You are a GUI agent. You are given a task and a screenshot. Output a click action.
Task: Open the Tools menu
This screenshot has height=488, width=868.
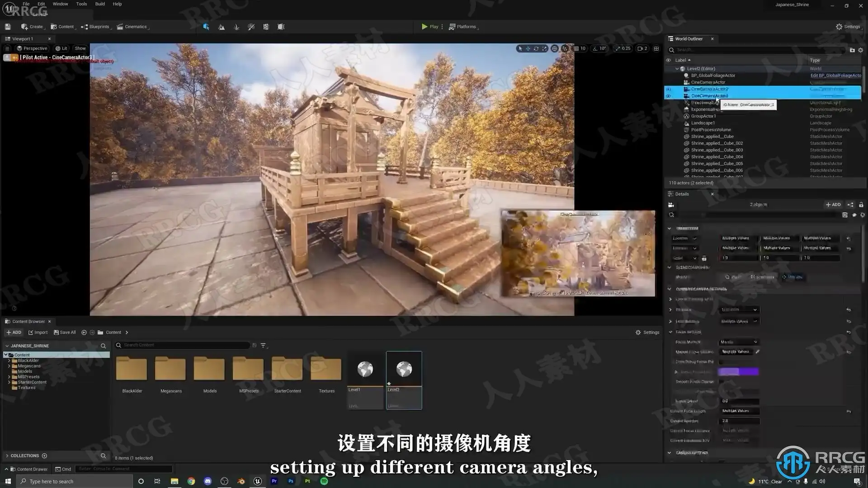pos(81,4)
